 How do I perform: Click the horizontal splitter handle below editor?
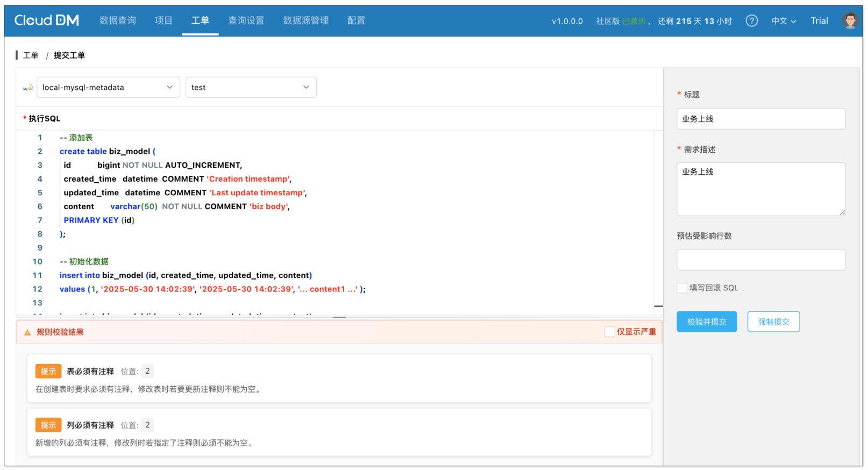click(x=339, y=317)
